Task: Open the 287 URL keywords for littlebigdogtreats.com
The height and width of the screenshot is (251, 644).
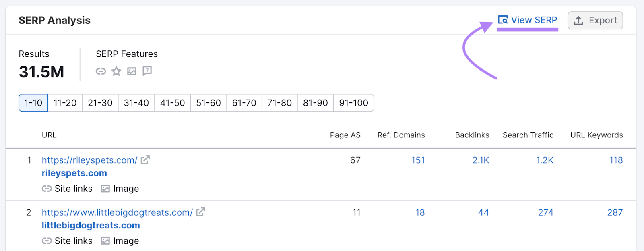Action: click(x=615, y=212)
